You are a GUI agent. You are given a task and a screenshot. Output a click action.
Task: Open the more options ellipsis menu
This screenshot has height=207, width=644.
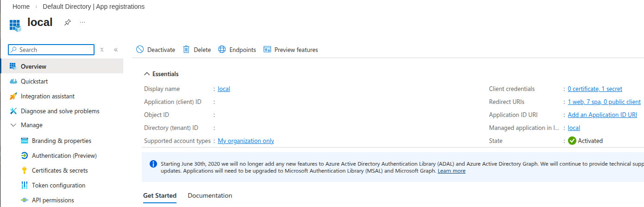[82, 22]
